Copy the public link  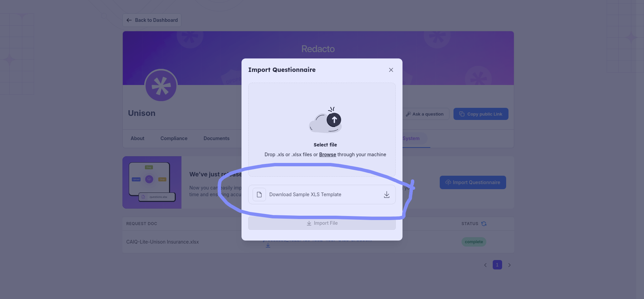point(481,114)
